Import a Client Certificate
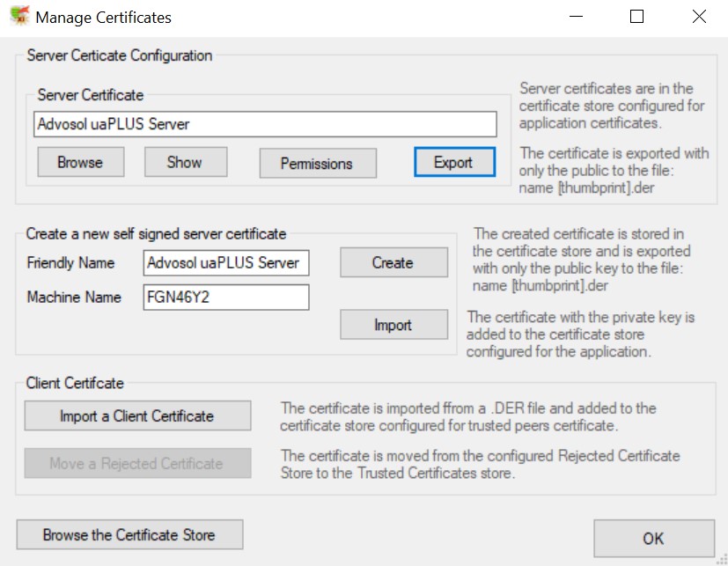The height and width of the screenshot is (566, 728). [x=137, y=415]
